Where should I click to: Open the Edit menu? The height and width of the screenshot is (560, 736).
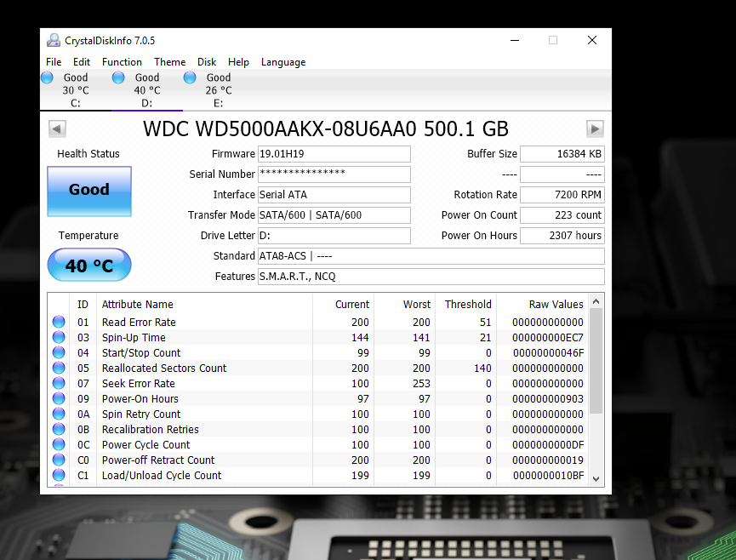81,61
